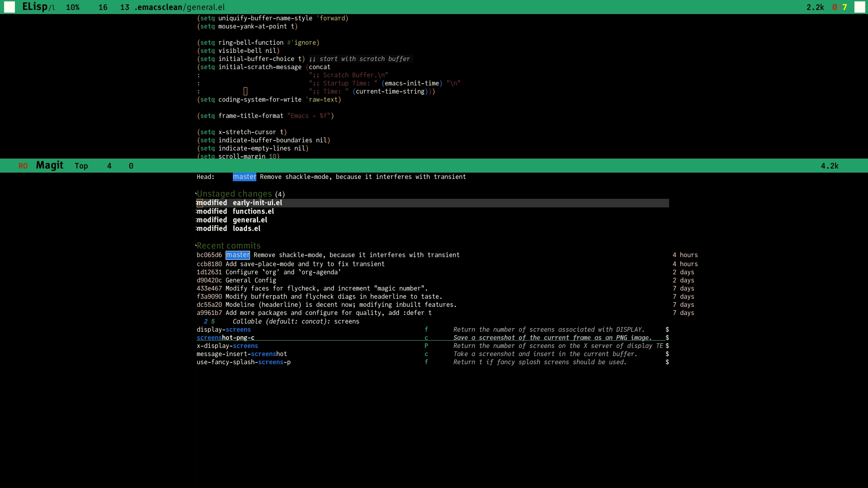Select modified general.el in unstaged changes
This screenshot has width=868, height=488.
(x=250, y=220)
